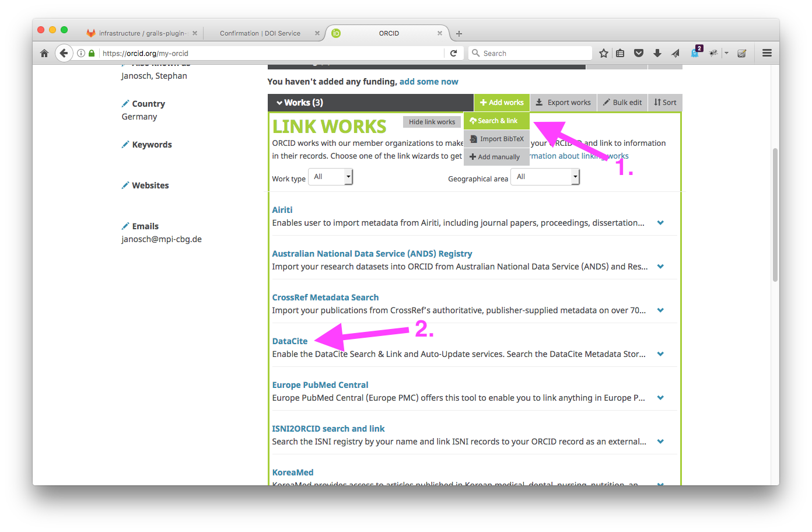Open the downloads arrow icon
812x532 pixels.
point(657,53)
